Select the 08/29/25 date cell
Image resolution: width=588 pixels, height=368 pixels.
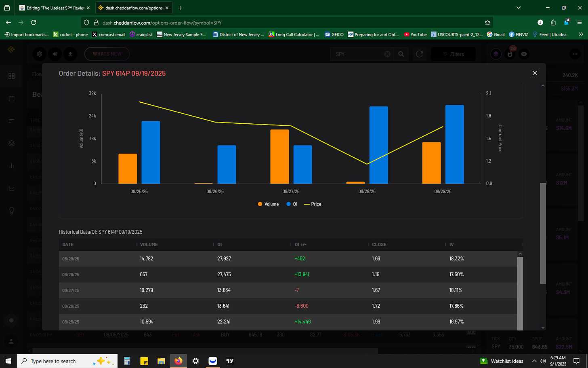(71, 259)
